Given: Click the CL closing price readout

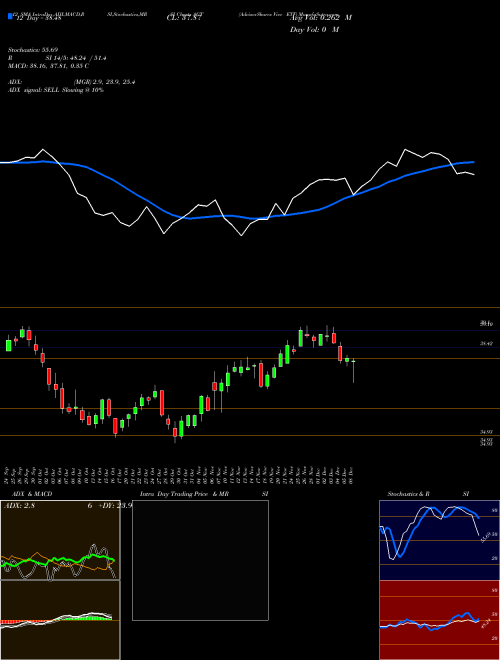Looking at the screenshot, I should click(x=185, y=18).
